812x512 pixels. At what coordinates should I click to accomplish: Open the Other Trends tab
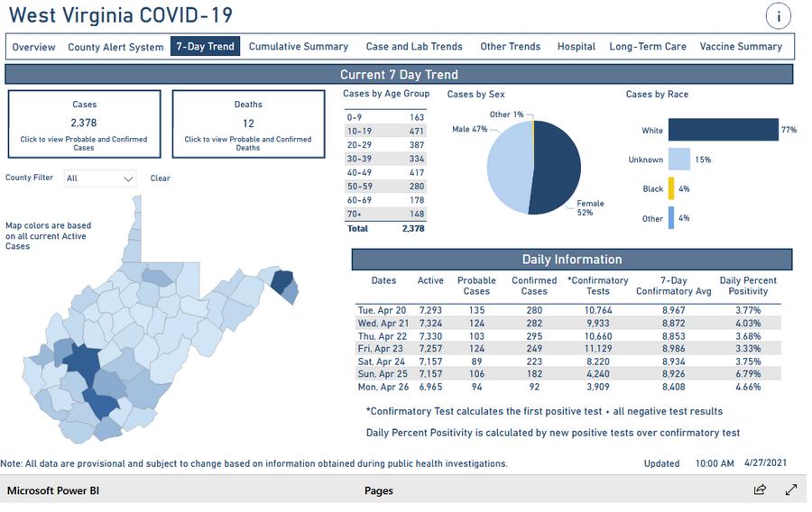511,47
